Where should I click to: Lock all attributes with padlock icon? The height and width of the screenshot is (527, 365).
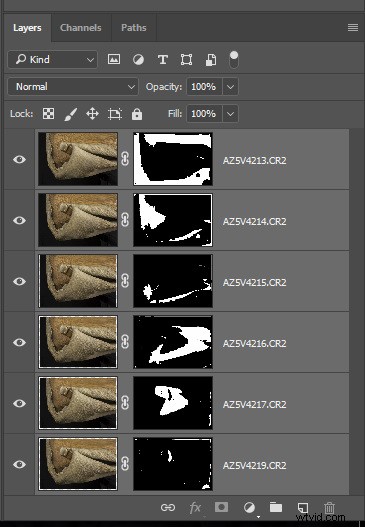(x=137, y=114)
